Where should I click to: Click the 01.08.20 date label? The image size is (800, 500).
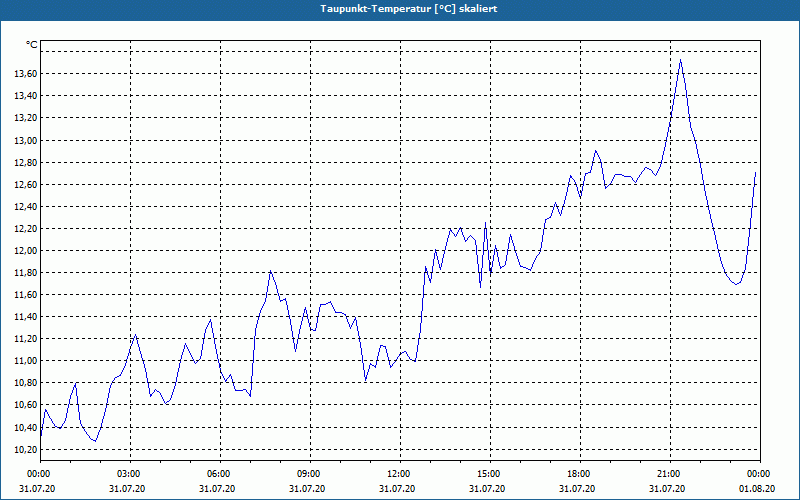757,489
